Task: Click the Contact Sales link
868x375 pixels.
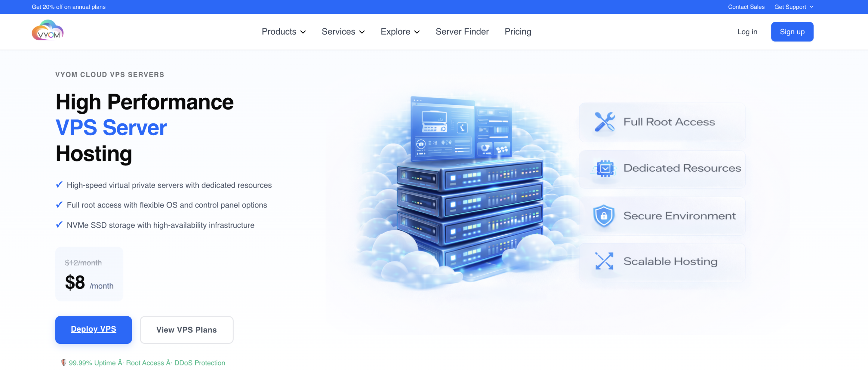Action: (x=746, y=7)
